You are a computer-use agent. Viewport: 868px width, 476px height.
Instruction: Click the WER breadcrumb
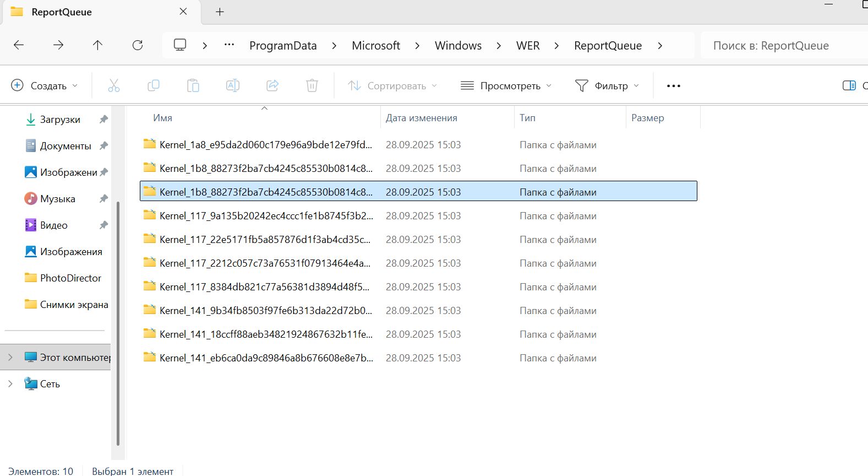(x=528, y=46)
